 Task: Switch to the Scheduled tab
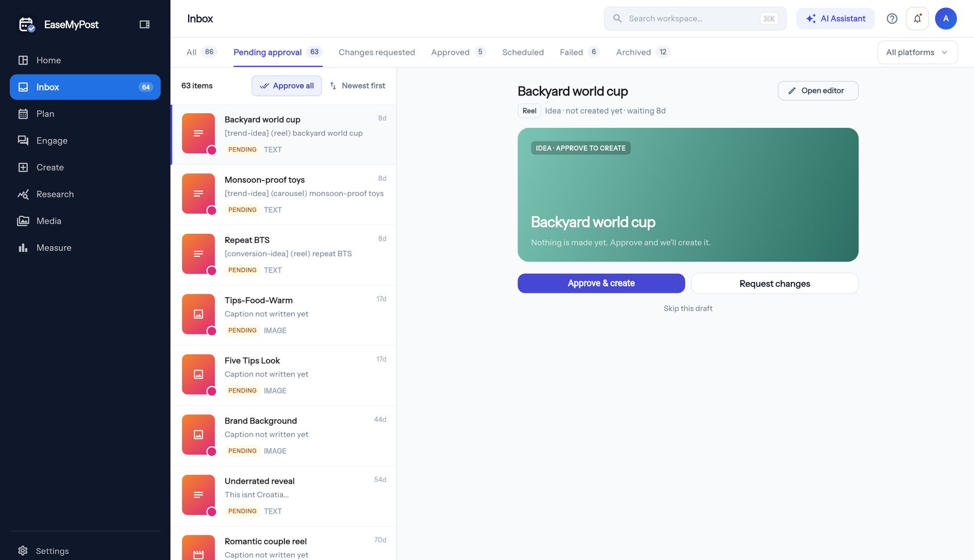point(523,52)
